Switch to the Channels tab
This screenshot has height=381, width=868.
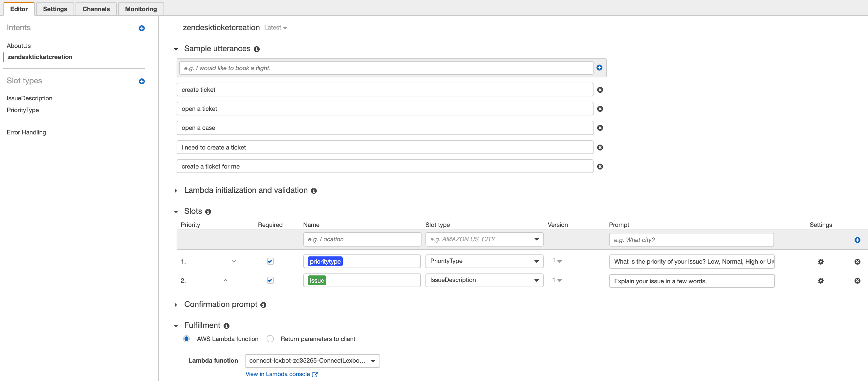(x=96, y=9)
